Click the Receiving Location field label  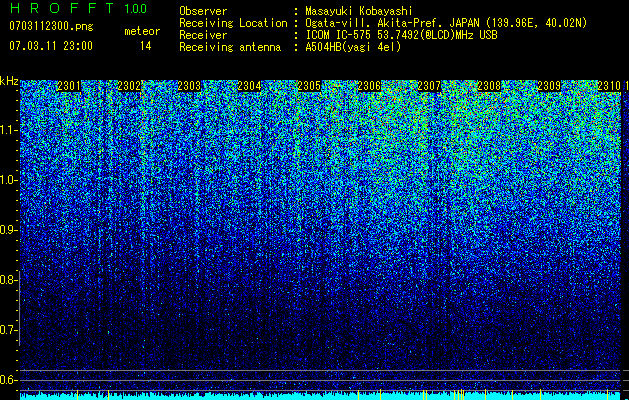233,23
